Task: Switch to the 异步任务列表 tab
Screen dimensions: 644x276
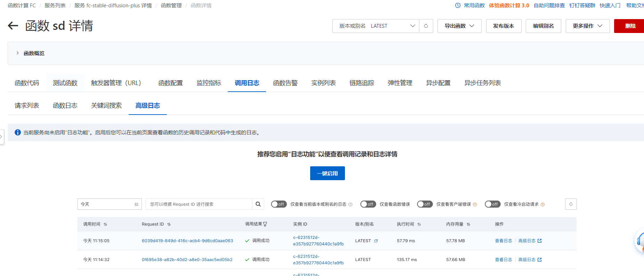Action: [483, 83]
